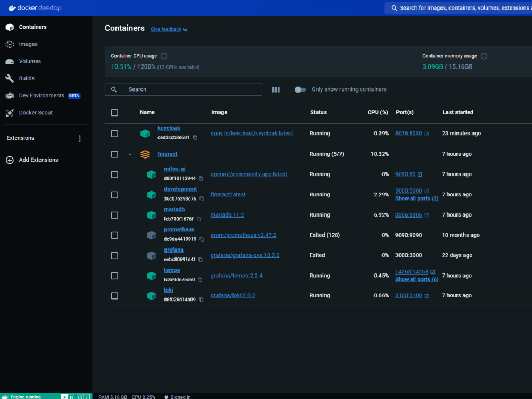
Task: Click the Docker engine pause button
Action: (71, 397)
